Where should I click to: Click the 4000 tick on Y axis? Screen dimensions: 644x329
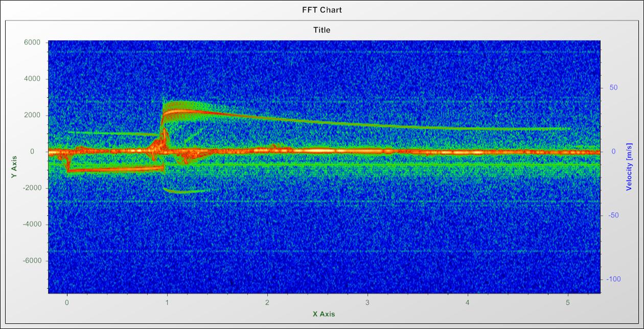tap(32, 79)
